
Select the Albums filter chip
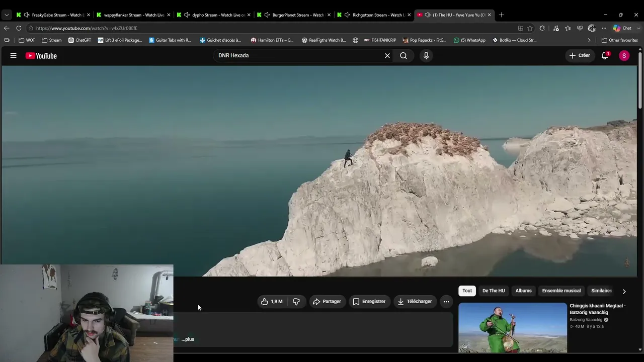point(523,291)
